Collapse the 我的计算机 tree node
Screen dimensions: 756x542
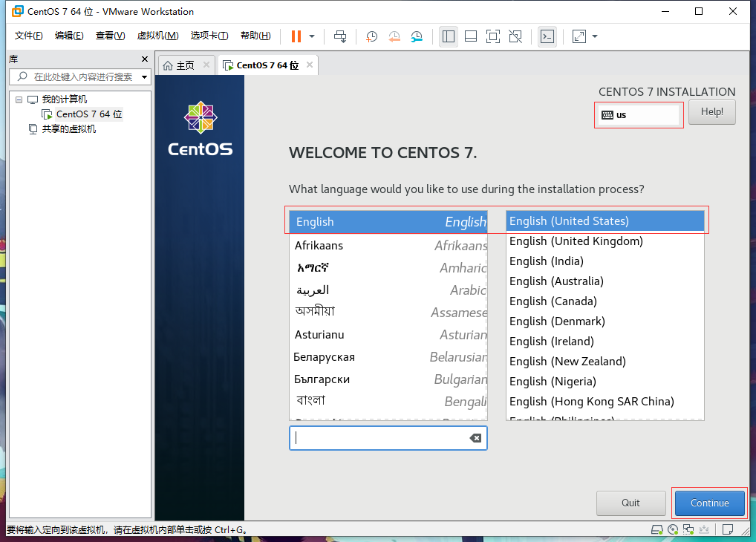click(x=19, y=99)
